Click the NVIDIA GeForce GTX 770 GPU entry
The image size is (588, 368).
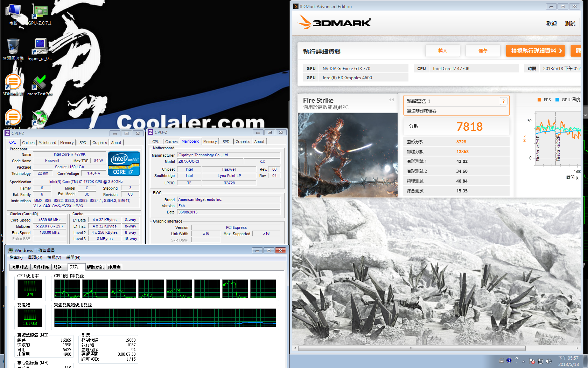(x=364, y=69)
